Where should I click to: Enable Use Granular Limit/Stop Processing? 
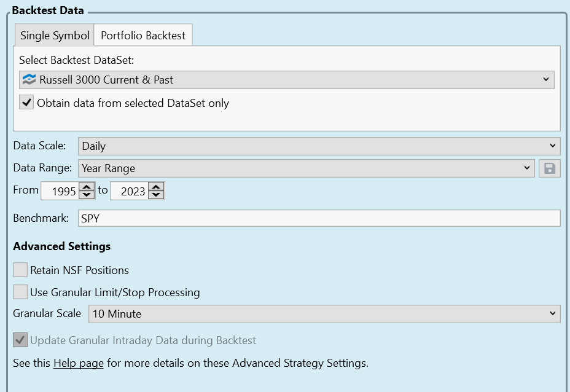coord(20,292)
